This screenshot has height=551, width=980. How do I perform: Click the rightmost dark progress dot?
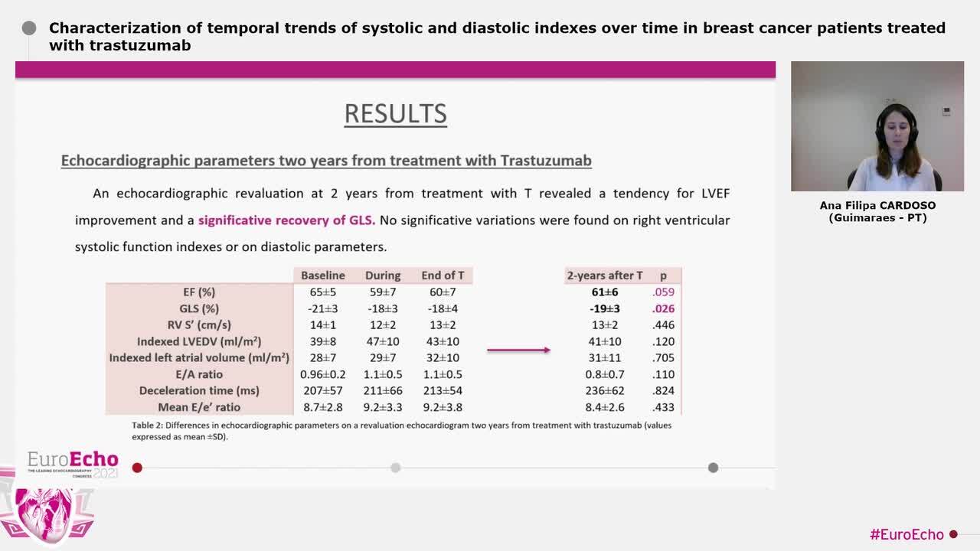[x=714, y=468]
